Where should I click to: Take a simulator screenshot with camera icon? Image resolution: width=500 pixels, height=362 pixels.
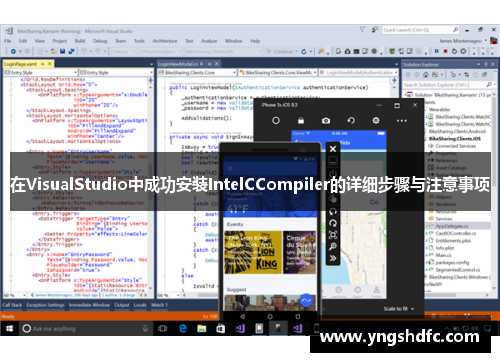tap(326, 120)
